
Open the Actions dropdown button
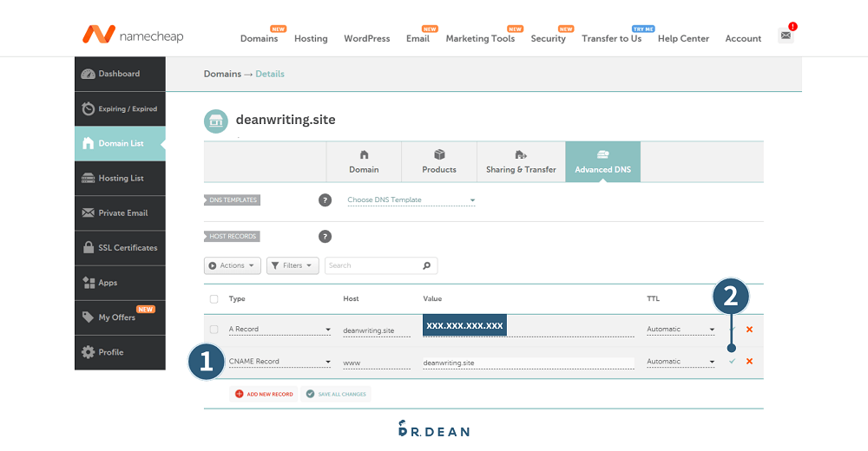pyautogui.click(x=233, y=265)
